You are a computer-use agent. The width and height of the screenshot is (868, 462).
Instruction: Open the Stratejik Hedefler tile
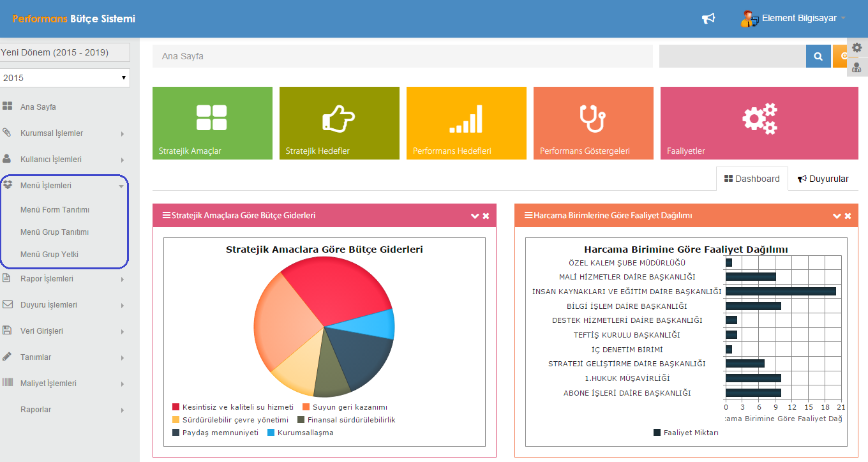pos(340,123)
